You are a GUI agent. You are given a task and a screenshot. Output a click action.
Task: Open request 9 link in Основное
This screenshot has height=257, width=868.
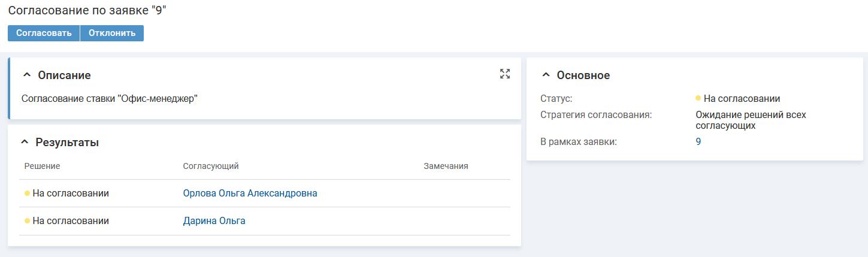[x=698, y=142]
